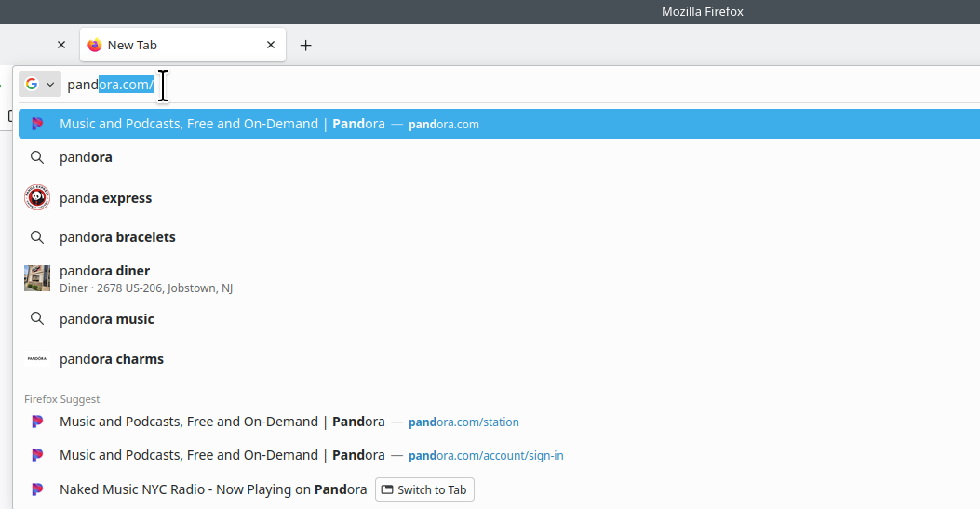Click the Pandora logo in the highlighted top result
The width and height of the screenshot is (980, 509).
37,124
